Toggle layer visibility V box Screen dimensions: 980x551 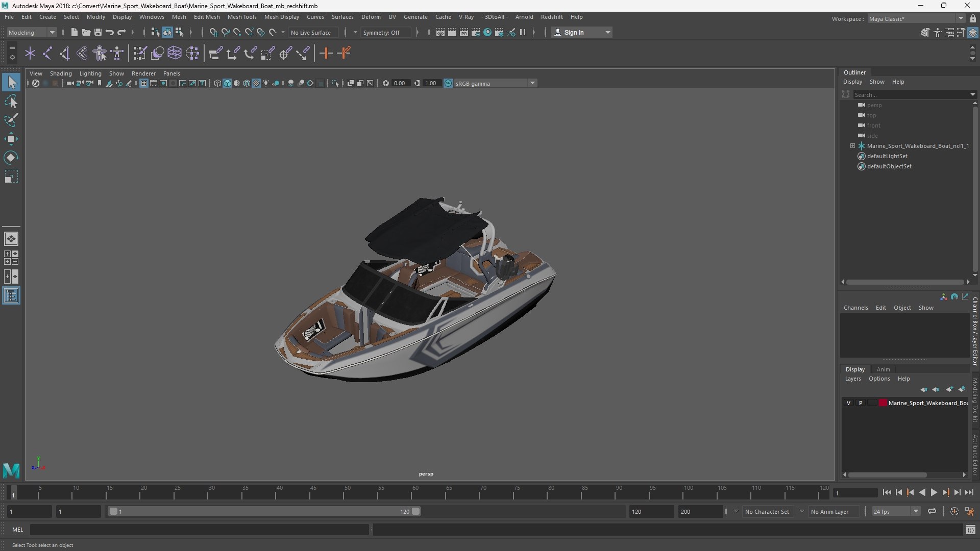coord(849,403)
